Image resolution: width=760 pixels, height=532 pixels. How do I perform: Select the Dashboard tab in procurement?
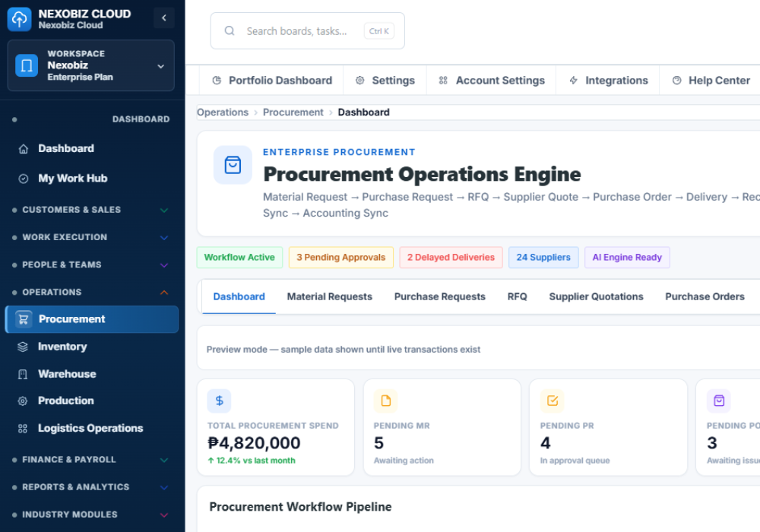239,296
